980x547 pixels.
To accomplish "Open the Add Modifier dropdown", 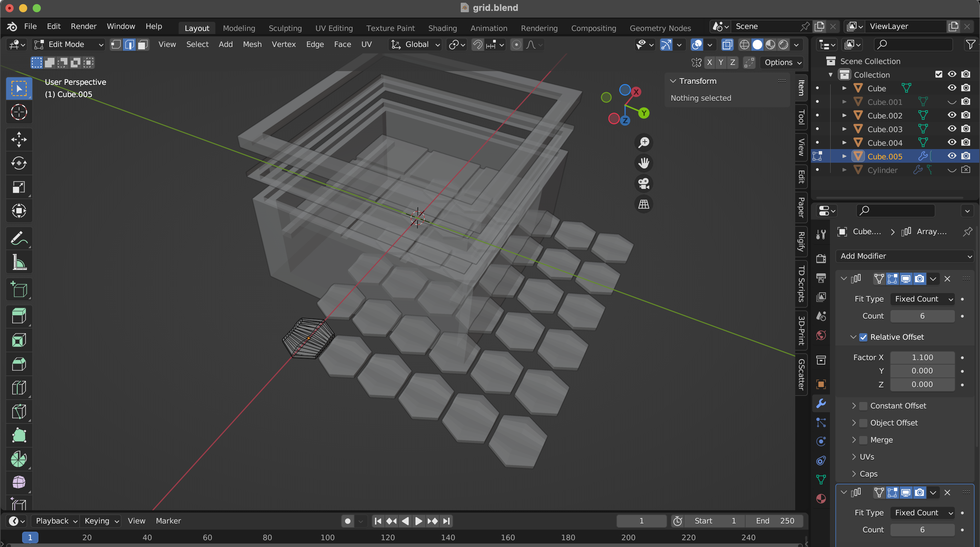I will pyautogui.click(x=904, y=256).
